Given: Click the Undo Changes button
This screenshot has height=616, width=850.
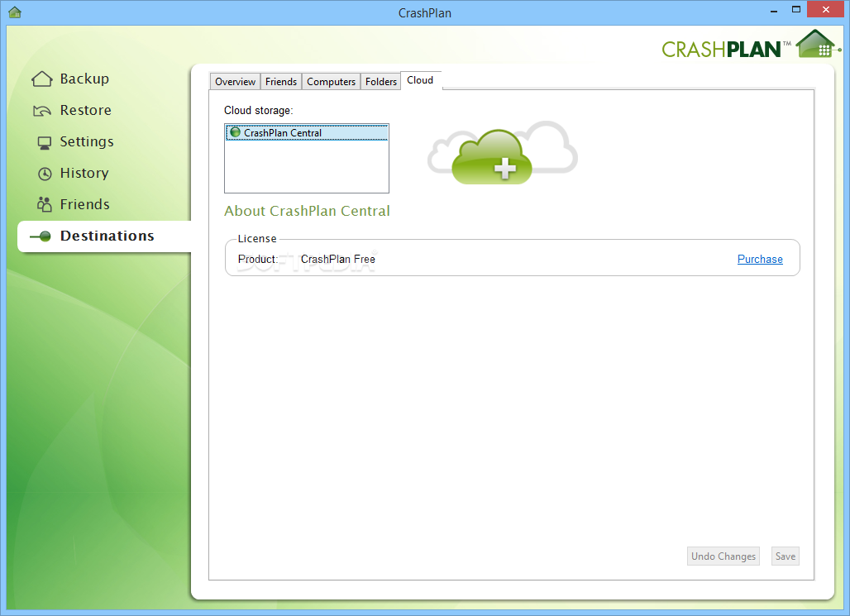Looking at the screenshot, I should (723, 556).
